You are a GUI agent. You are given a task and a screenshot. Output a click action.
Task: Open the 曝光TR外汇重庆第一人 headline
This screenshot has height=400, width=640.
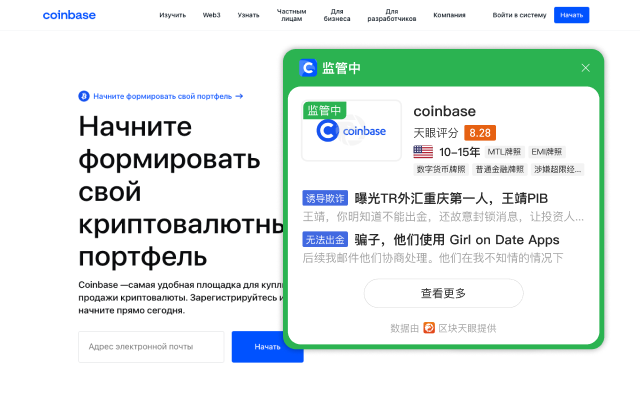(x=451, y=198)
